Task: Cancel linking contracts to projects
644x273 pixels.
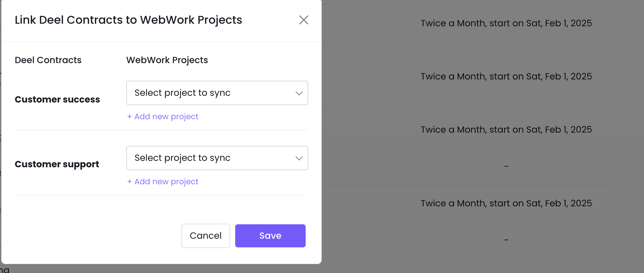Action: (206, 236)
